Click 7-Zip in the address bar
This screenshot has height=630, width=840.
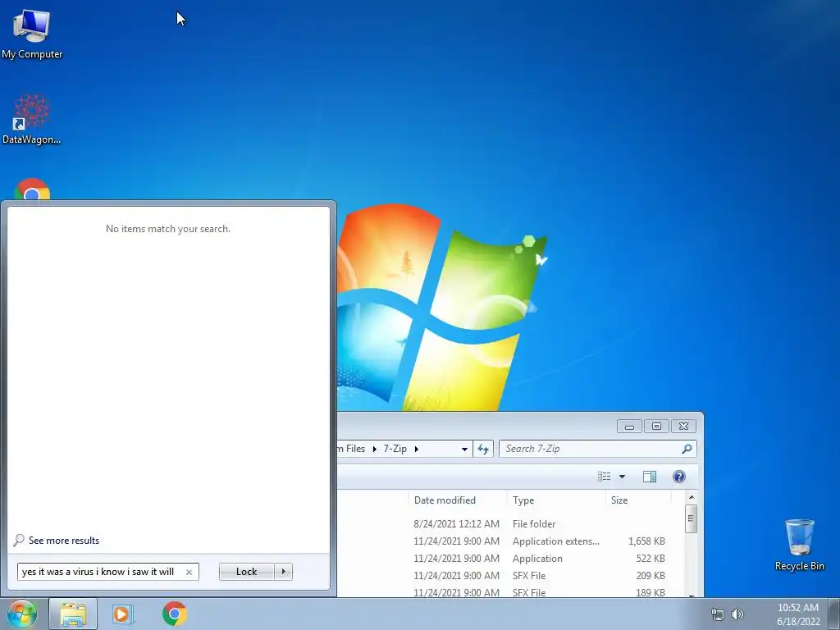click(395, 449)
